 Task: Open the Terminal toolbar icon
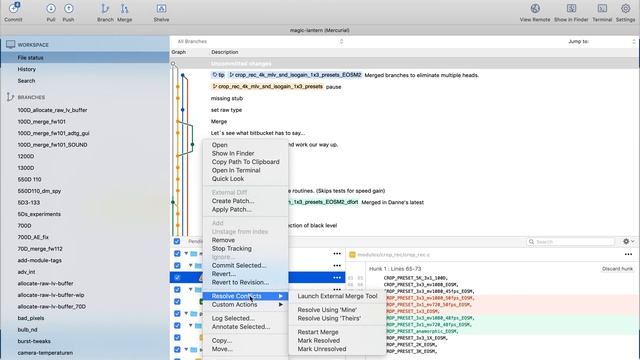coord(602,9)
